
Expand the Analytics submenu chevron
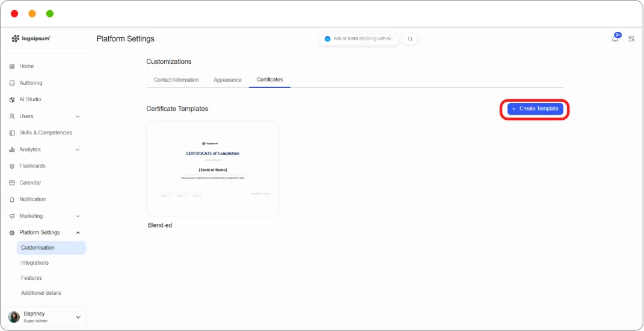click(78, 150)
